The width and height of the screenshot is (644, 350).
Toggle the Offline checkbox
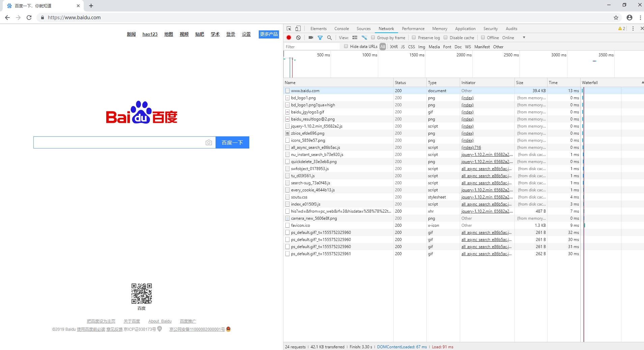(483, 37)
